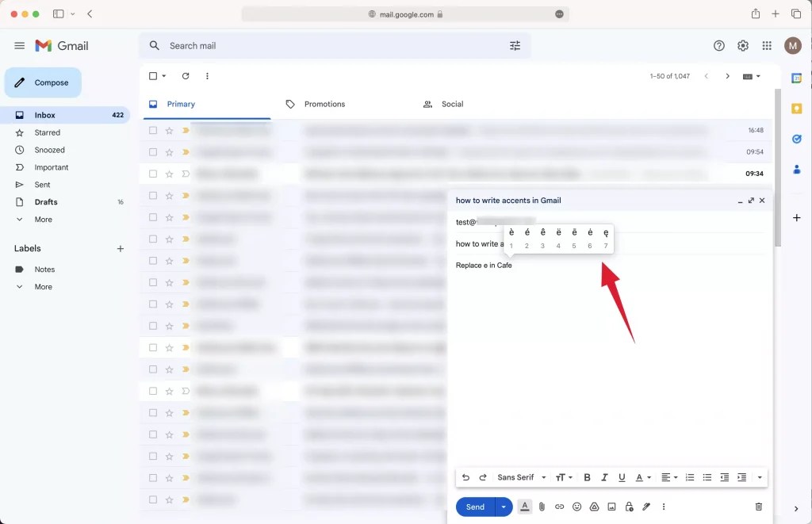Open the text alignment dropdown
The image size is (812, 524).
pos(667,477)
